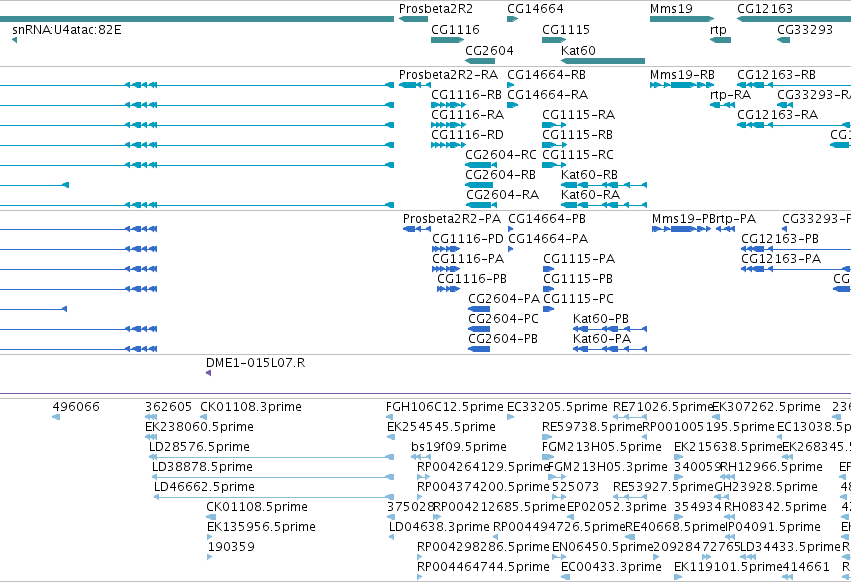
Task: Click protein label CG12163-PB
Action: pos(780,238)
